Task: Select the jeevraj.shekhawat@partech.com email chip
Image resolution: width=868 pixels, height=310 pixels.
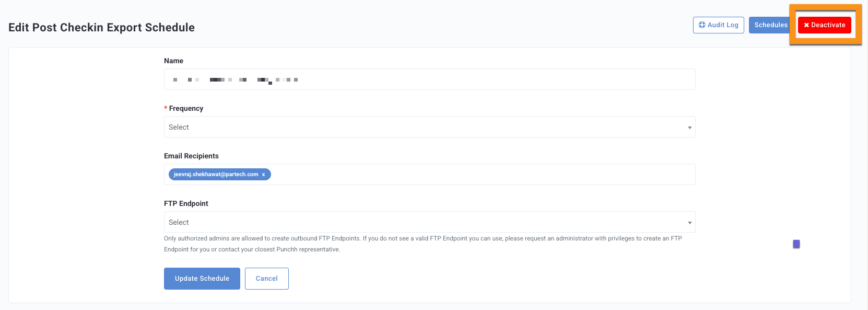Action: (216, 175)
